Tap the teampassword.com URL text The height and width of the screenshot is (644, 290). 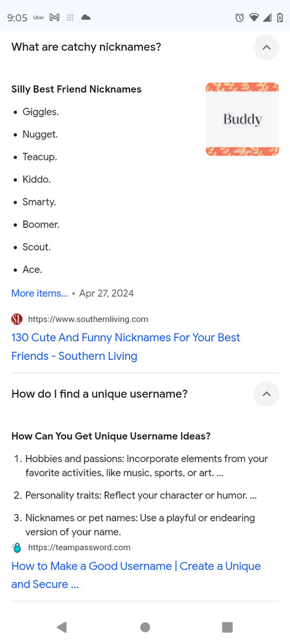(x=79, y=547)
